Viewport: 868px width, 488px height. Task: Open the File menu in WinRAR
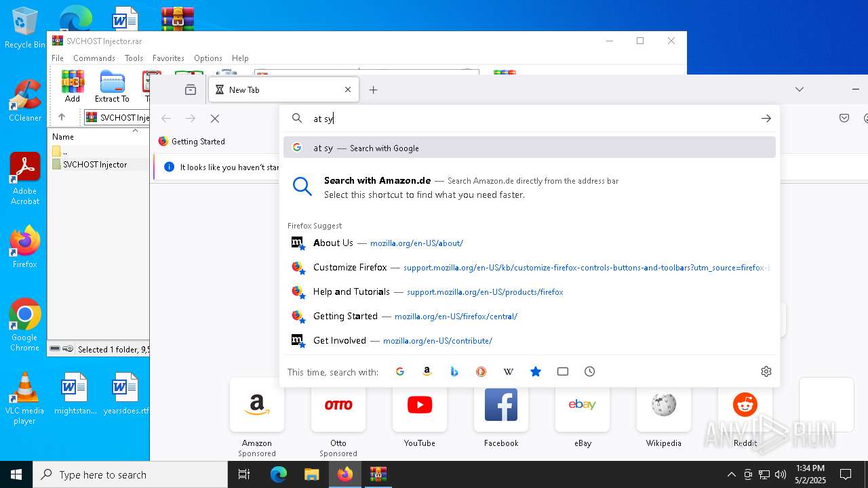coord(58,58)
